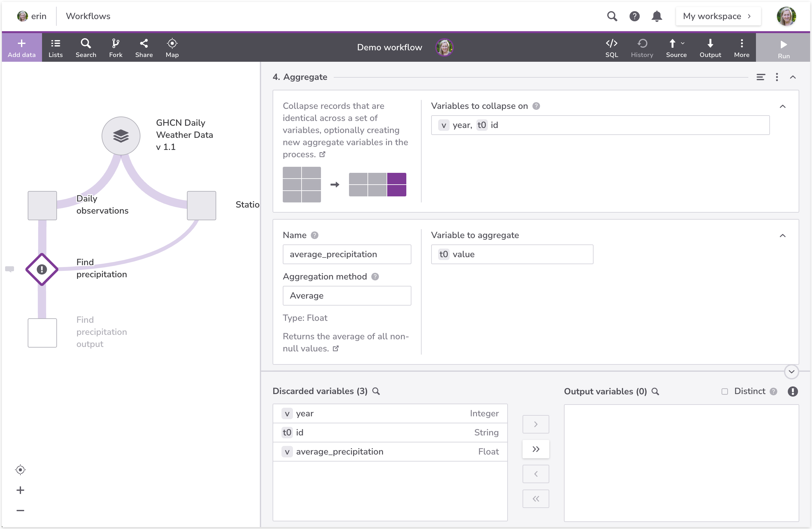The height and width of the screenshot is (529, 812).
Task: Collapse the Variables to collapse on panel
Action: (783, 106)
